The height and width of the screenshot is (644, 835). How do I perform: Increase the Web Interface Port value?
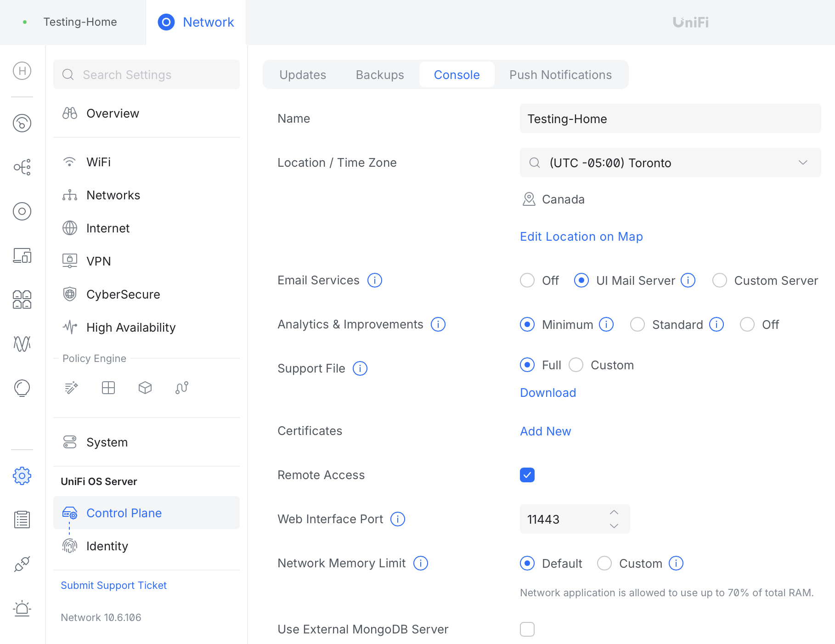tap(614, 512)
